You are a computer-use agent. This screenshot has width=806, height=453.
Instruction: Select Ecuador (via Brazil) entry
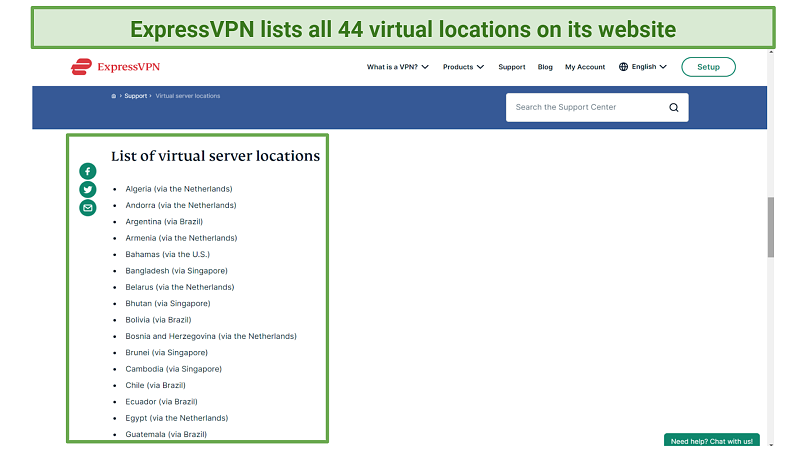point(161,402)
